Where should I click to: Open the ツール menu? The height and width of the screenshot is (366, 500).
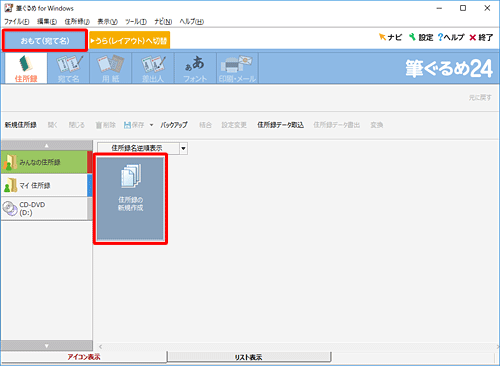point(136,21)
